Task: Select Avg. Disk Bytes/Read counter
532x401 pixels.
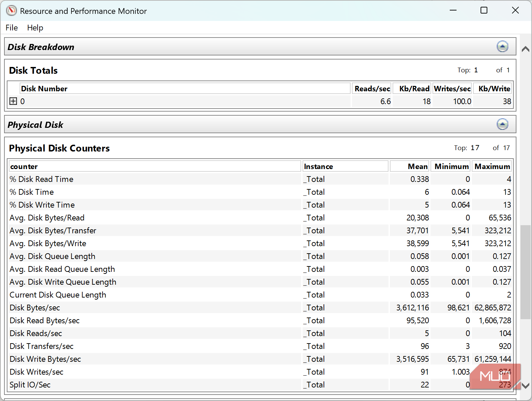Action: click(47, 218)
